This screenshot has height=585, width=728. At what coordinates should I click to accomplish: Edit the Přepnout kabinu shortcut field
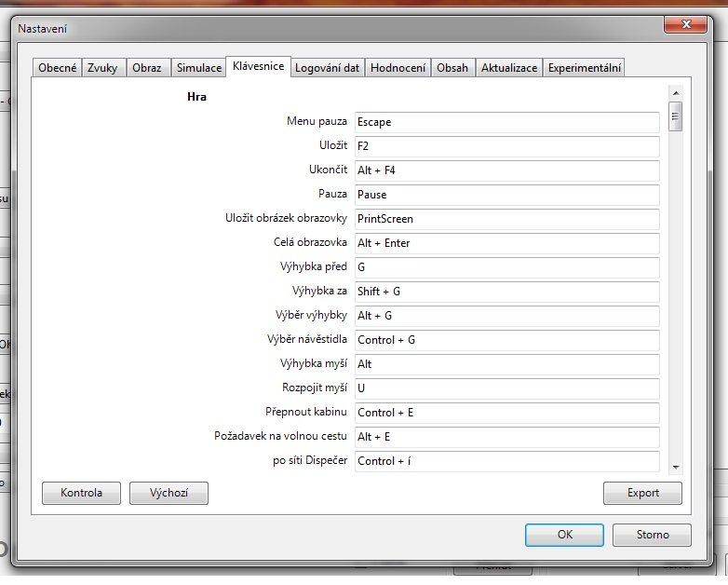[506, 413]
